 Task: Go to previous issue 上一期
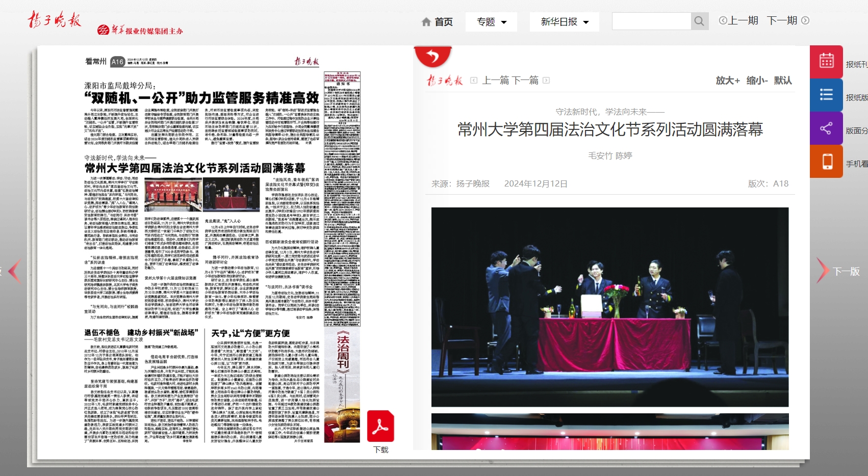pos(738,20)
